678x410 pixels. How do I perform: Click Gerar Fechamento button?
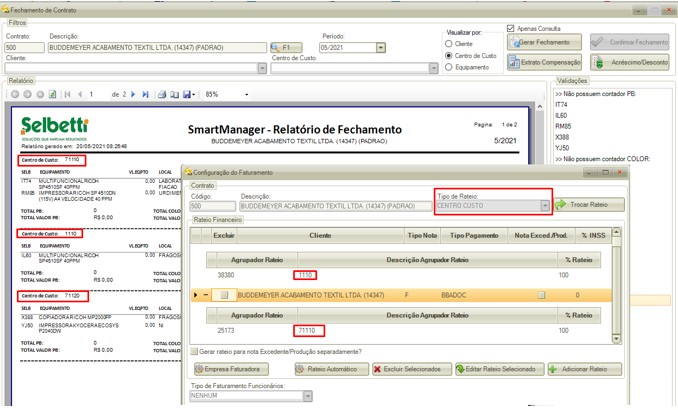click(544, 42)
